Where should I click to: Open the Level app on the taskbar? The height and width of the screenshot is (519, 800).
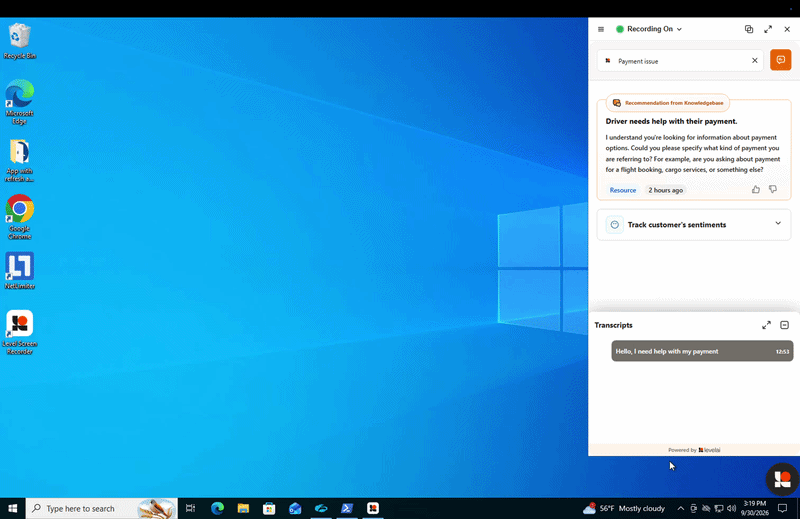click(x=373, y=508)
